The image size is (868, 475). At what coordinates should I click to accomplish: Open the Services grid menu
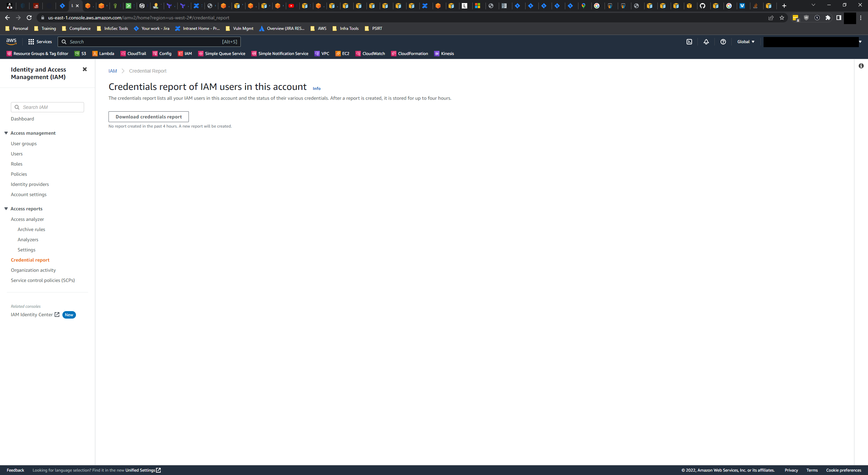click(40, 42)
